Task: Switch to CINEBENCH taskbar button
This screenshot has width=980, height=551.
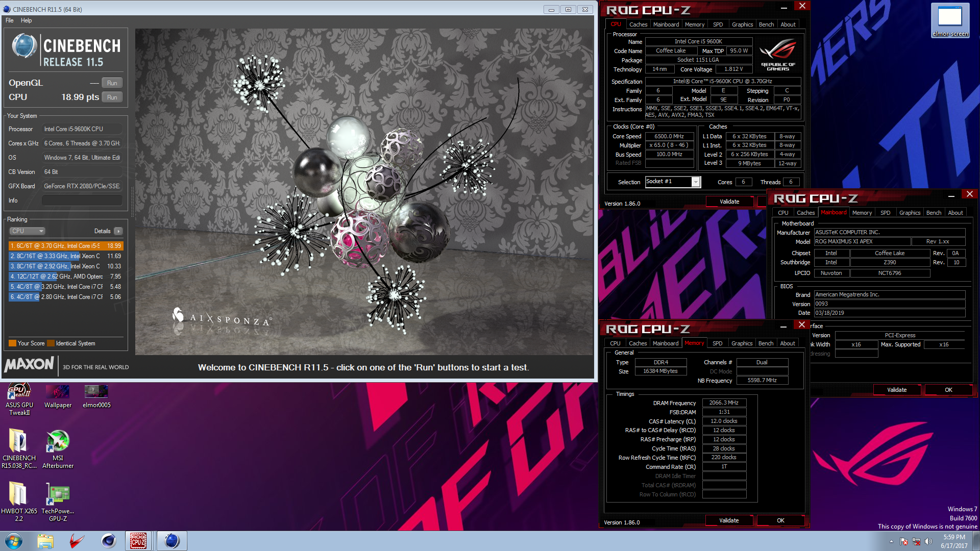Action: point(172,541)
